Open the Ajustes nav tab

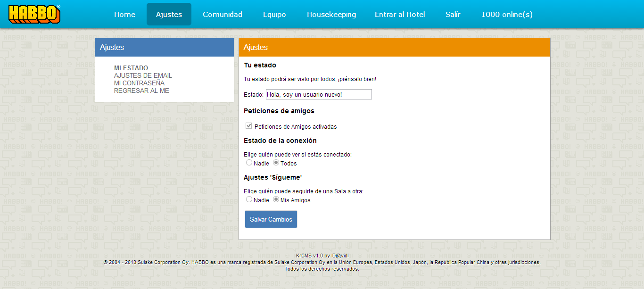(169, 14)
